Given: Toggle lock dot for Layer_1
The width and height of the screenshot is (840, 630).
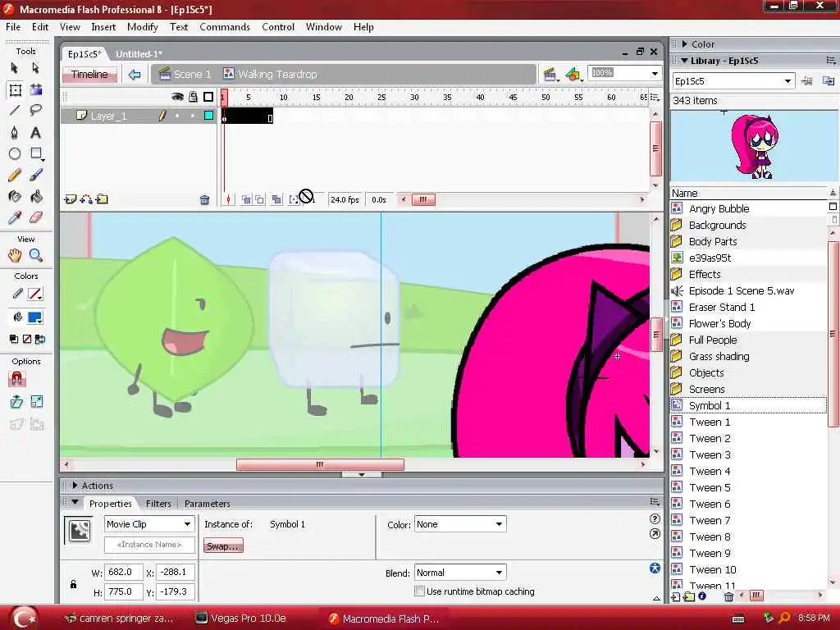Looking at the screenshot, I should [193, 116].
